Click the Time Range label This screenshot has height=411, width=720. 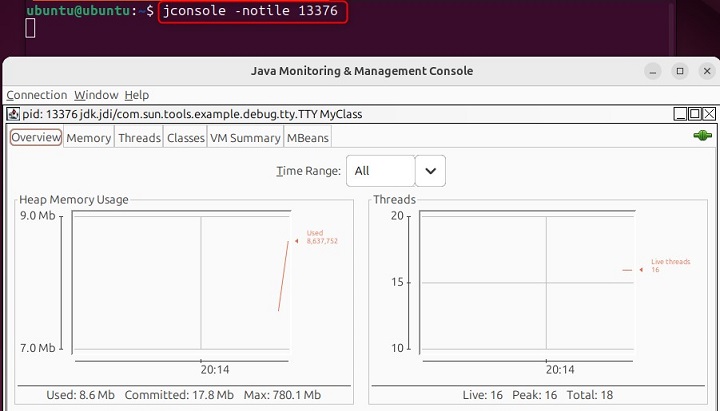click(x=309, y=171)
